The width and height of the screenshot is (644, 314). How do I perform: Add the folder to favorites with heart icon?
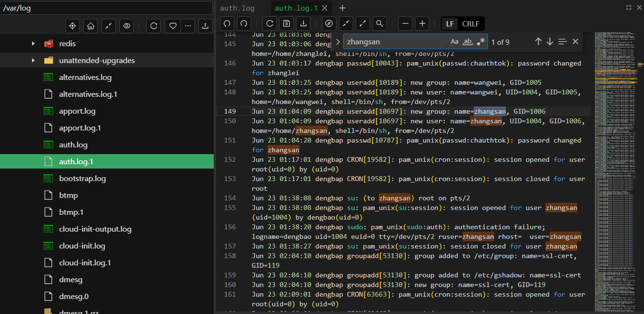172,26
